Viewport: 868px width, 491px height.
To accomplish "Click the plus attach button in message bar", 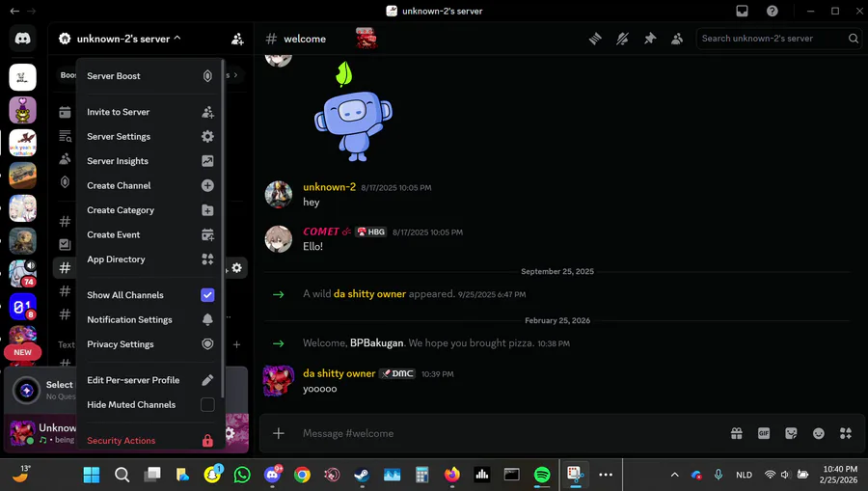I will click(x=279, y=433).
